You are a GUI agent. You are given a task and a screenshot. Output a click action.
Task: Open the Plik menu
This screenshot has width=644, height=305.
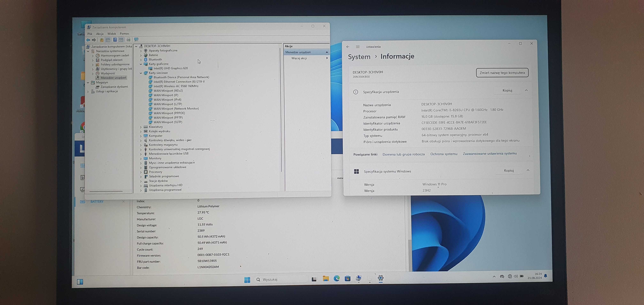90,34
